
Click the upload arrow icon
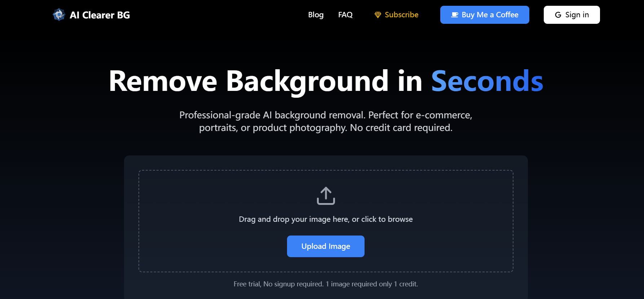tap(326, 196)
